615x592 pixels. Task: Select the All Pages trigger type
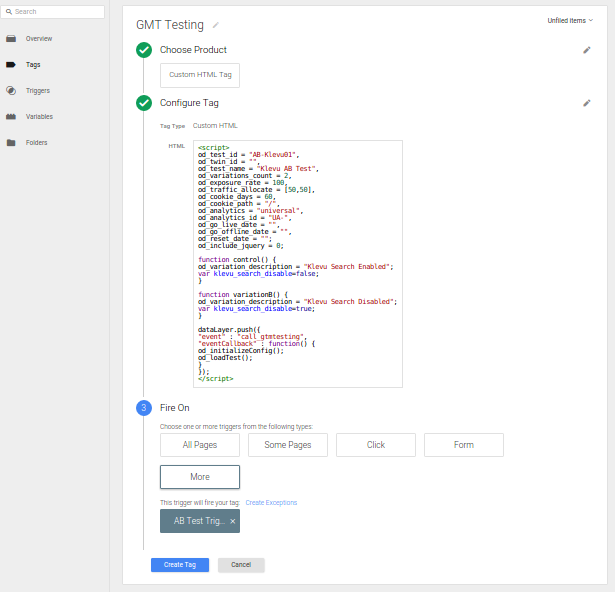pyautogui.click(x=200, y=445)
